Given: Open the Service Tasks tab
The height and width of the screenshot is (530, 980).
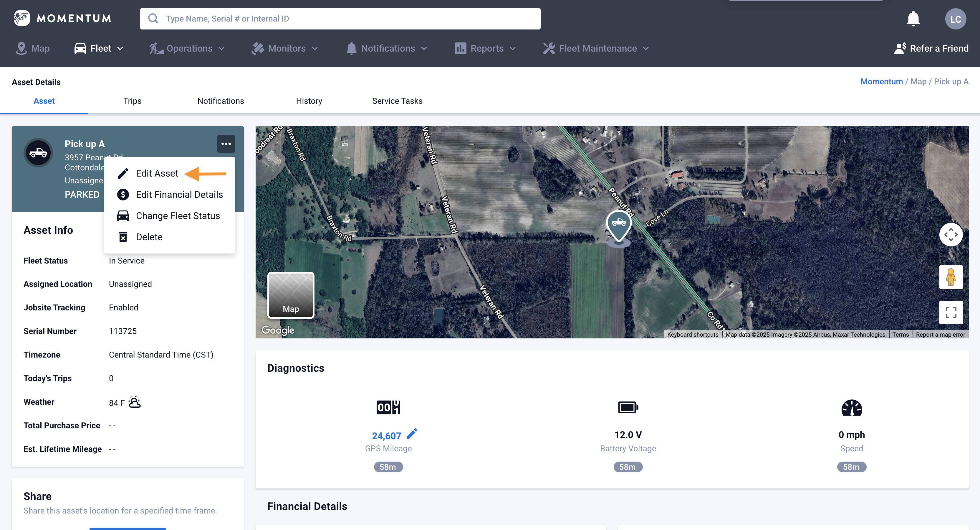Looking at the screenshot, I should pos(397,101).
